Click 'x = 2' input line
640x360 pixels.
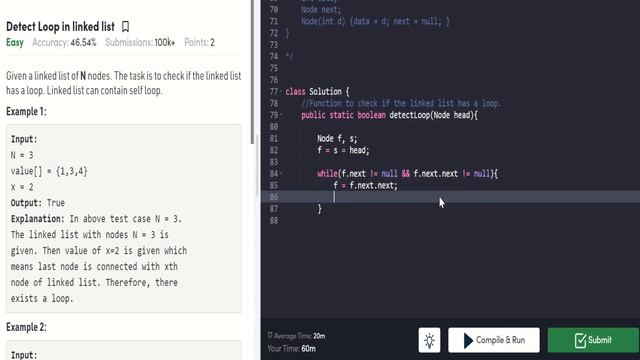click(22, 187)
